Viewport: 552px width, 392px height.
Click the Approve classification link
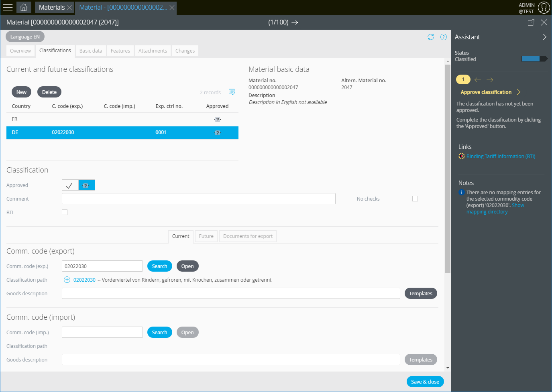[x=486, y=92]
